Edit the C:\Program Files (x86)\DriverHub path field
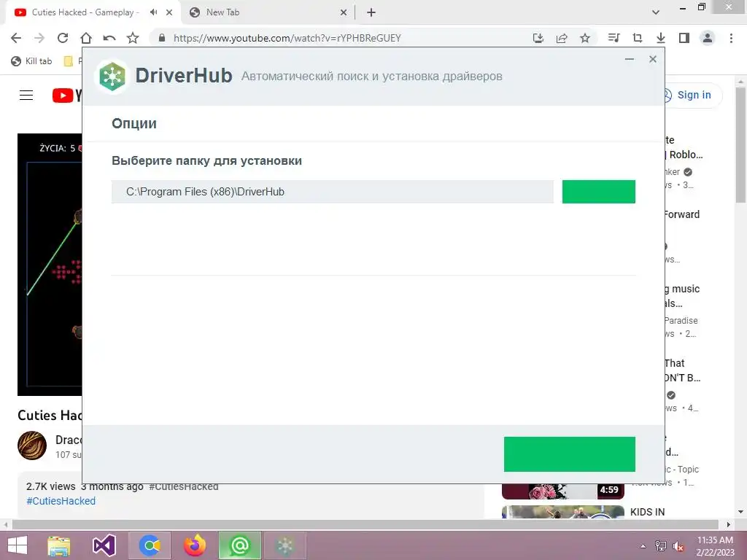 pos(333,192)
